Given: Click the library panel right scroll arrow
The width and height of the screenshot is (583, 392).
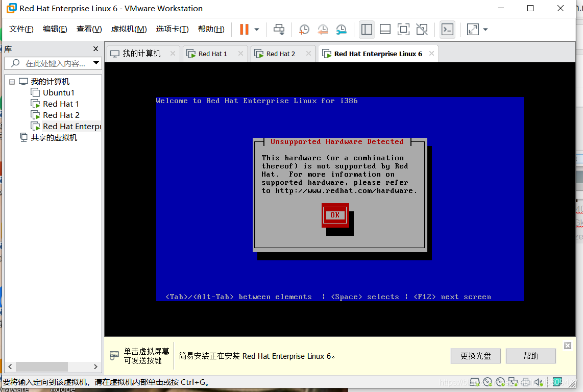Looking at the screenshot, I should click(x=95, y=366).
